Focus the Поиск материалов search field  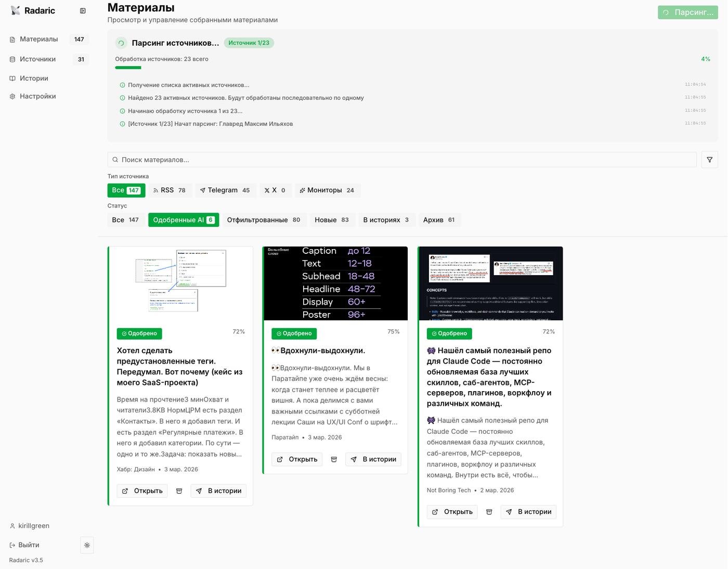(x=401, y=160)
